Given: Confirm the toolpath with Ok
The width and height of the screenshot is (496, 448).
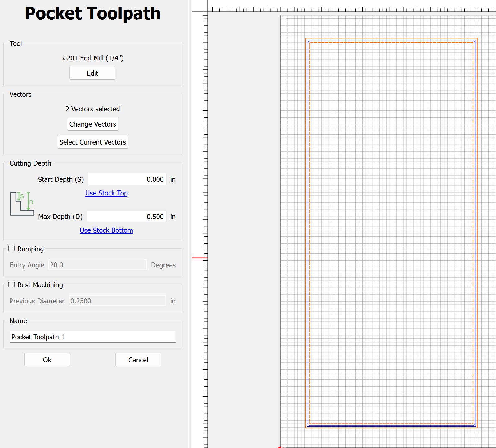Looking at the screenshot, I should point(47,360).
